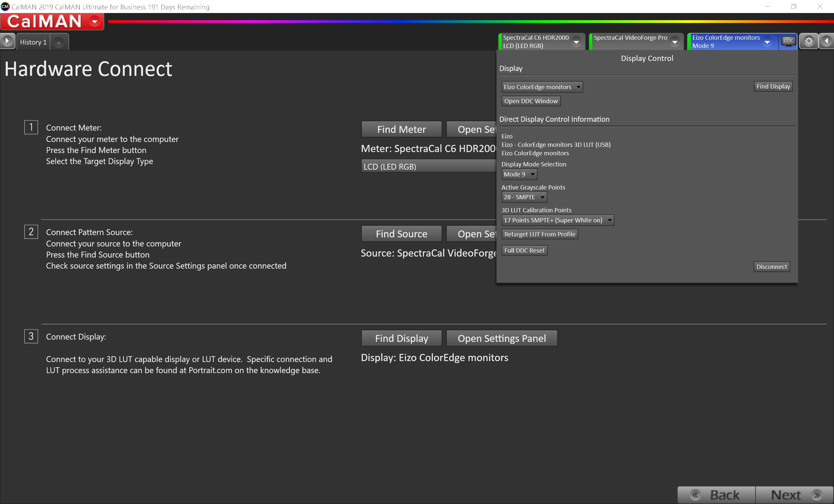Screen dimensions: 834x504
Task: Open the 3D LUT Calibration Points dropdown
Action: pyautogui.click(x=557, y=220)
